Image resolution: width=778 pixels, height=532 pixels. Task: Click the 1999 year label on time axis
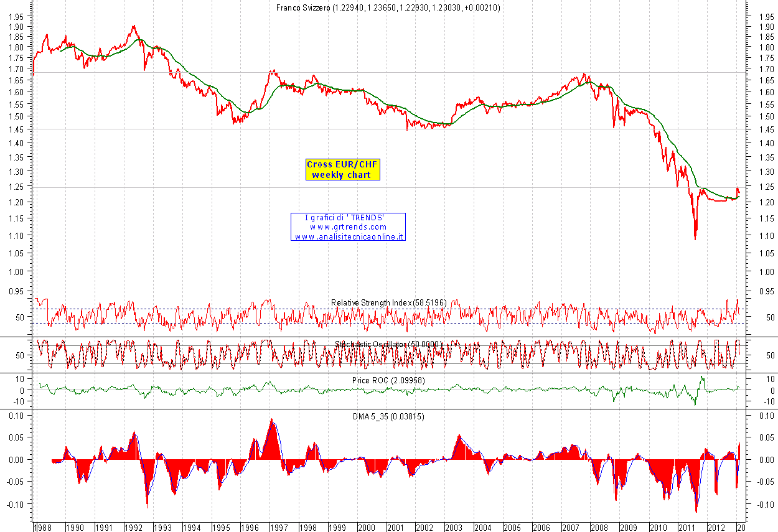[x=338, y=527]
